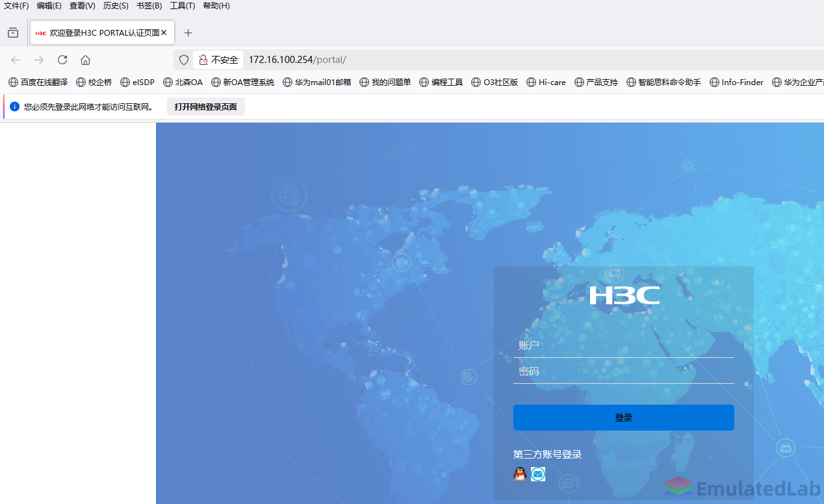Viewport: 824px width, 504px height.
Task: Open the 新OA管理系统 bookmark
Action: (x=242, y=82)
